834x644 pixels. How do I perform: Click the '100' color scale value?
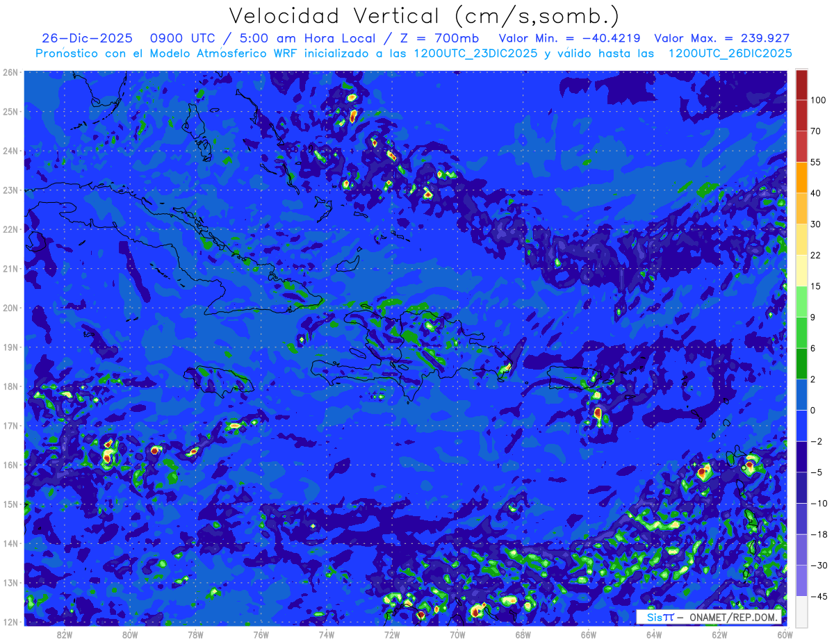tap(818, 100)
